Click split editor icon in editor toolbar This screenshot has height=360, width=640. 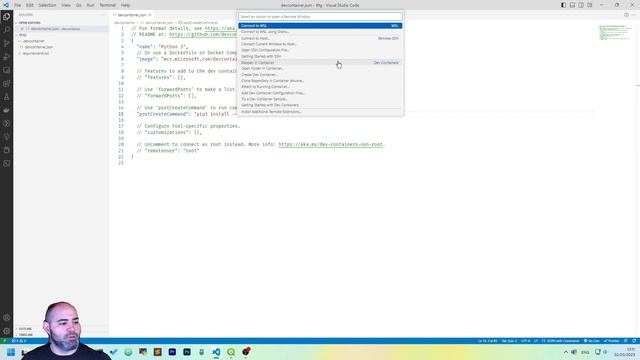626,15
